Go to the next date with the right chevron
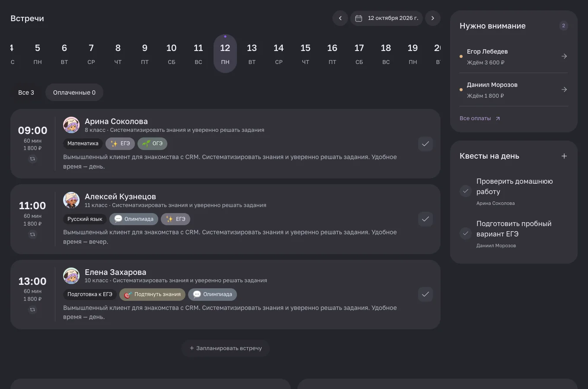The height and width of the screenshot is (389, 588). click(x=433, y=18)
